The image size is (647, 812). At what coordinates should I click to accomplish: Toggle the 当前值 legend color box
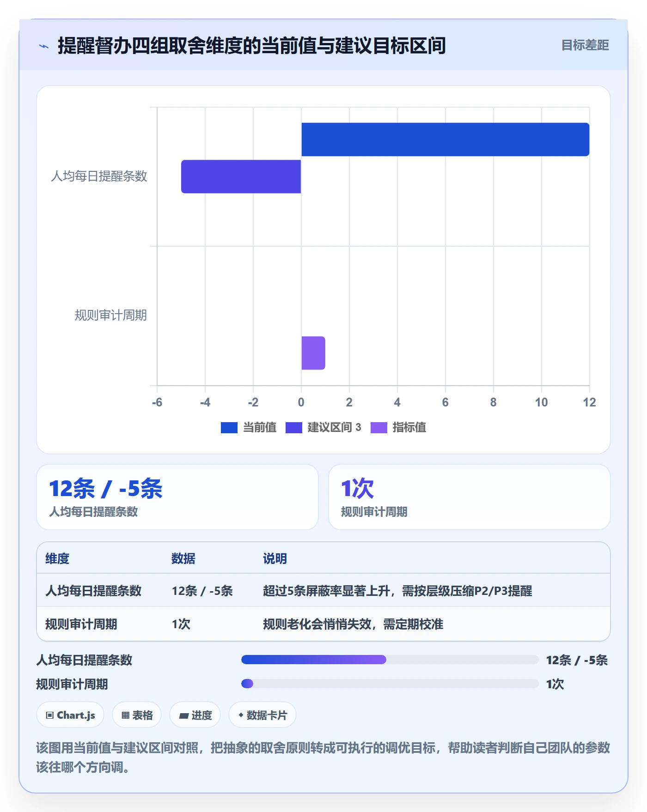tap(229, 428)
